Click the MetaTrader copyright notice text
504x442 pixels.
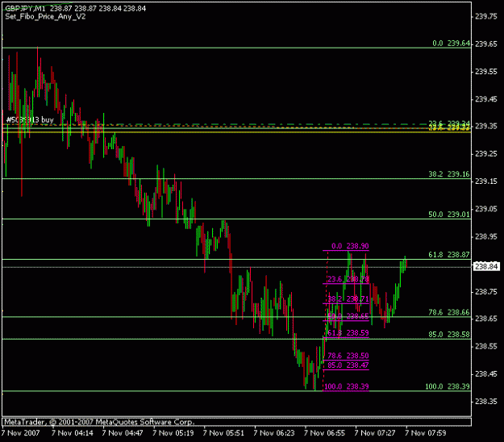coord(100,422)
